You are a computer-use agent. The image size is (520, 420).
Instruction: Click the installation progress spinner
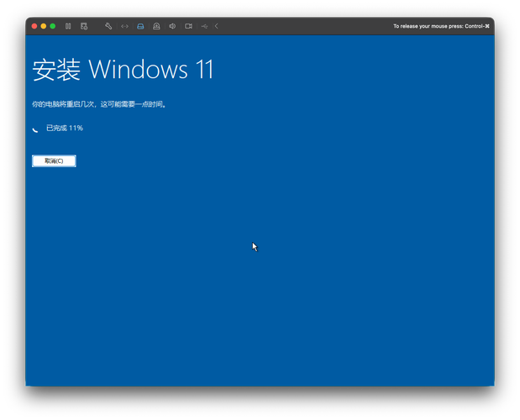[35, 129]
